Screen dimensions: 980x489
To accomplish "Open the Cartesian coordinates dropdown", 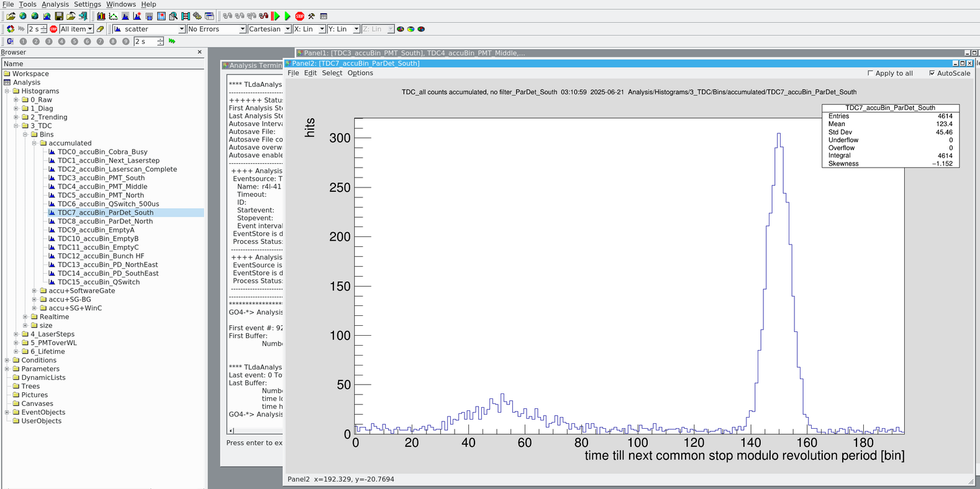I will click(270, 29).
